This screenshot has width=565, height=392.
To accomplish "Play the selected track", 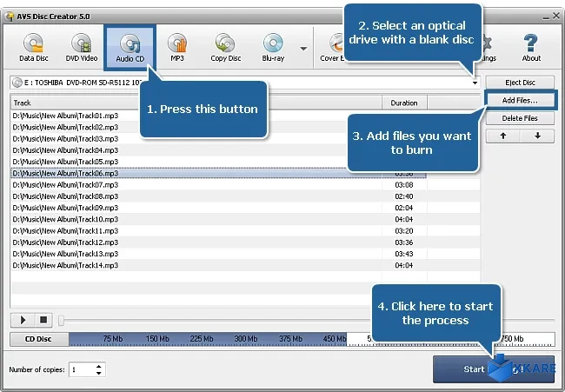I will click(x=23, y=320).
